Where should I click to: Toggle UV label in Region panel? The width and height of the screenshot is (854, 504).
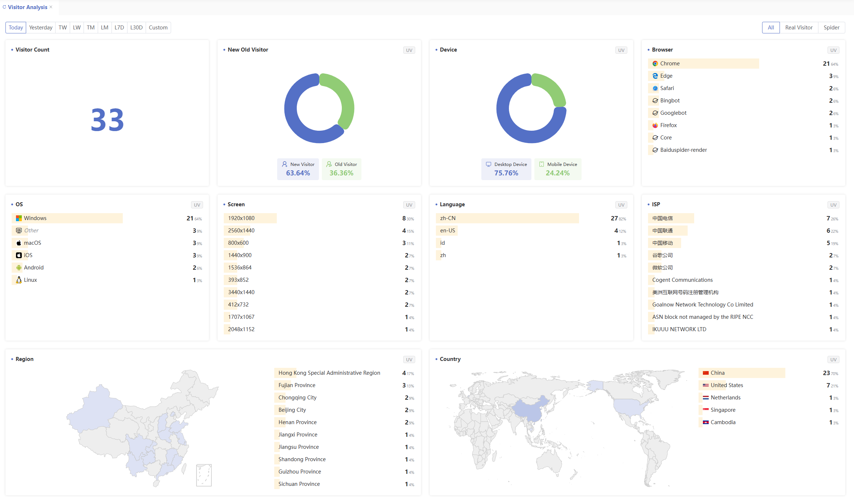(409, 359)
